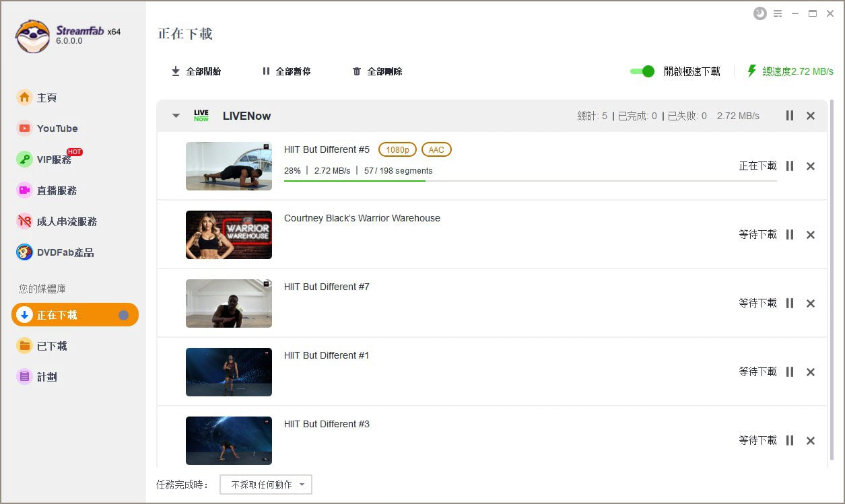Go to 主頁 home page
Viewport: 845px width, 504px height.
[x=46, y=98]
